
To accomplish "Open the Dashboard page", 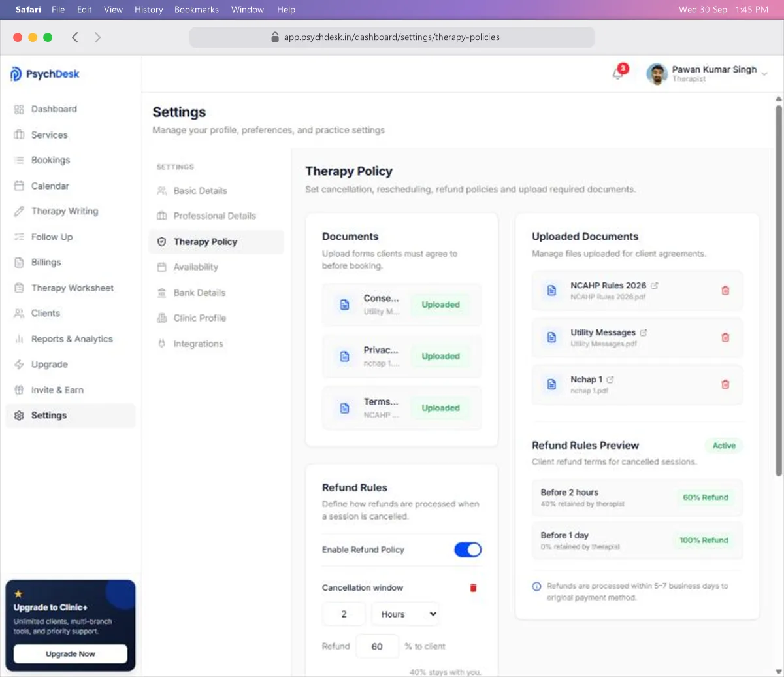I will [x=71, y=109].
